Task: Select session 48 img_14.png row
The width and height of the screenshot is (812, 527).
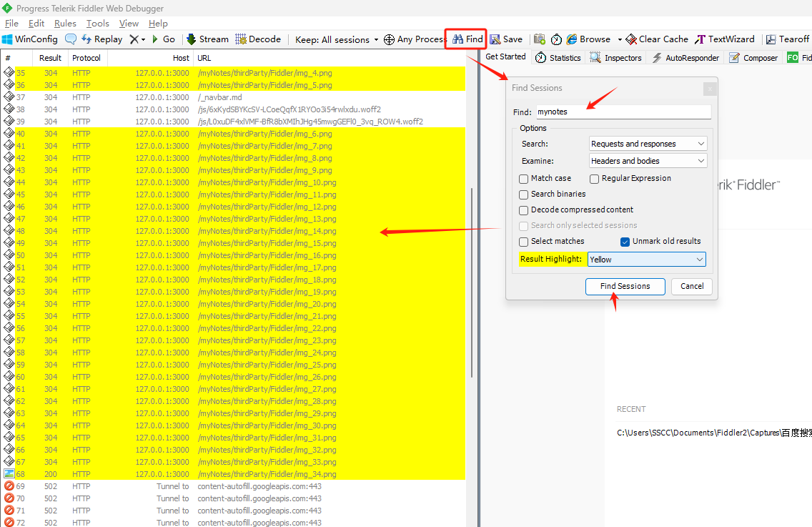Action: point(233,230)
